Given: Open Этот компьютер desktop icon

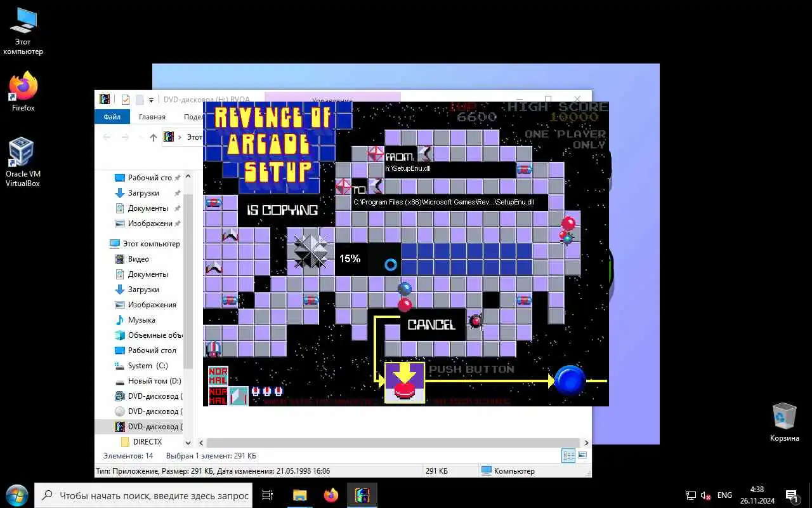Looking at the screenshot, I should pos(23,30).
